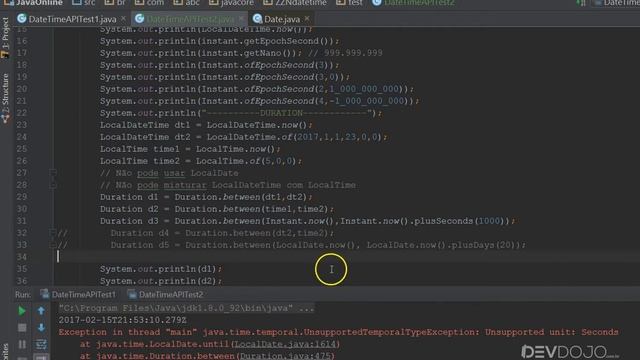Click the DURATION string on line 22
The image size is (640, 360).
point(286,113)
